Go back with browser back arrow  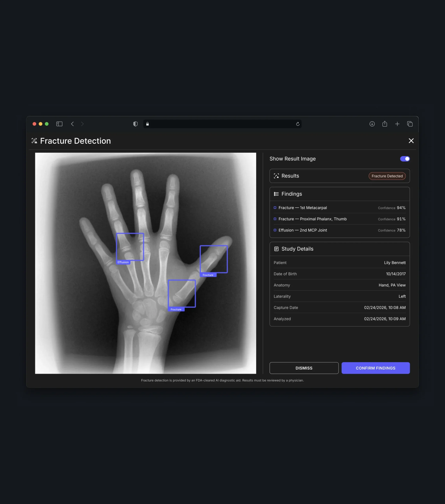tap(72, 124)
